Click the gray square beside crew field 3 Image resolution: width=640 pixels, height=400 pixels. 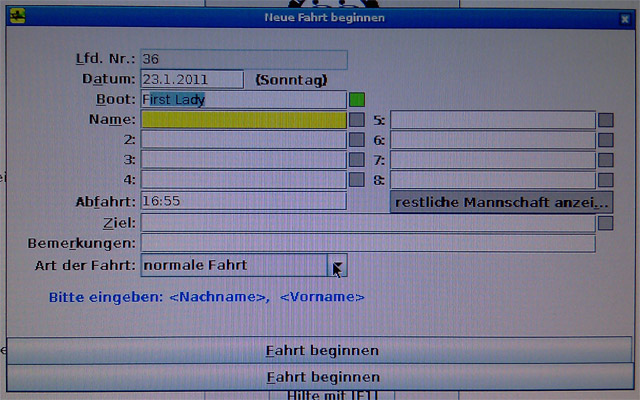[x=357, y=160]
